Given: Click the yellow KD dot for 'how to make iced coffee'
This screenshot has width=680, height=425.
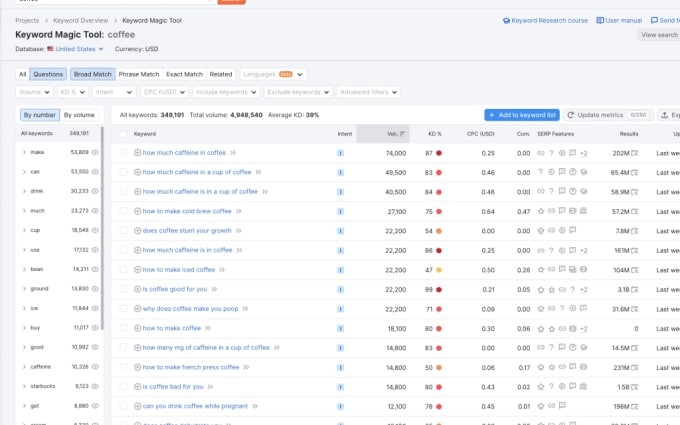Looking at the screenshot, I should point(439,270).
